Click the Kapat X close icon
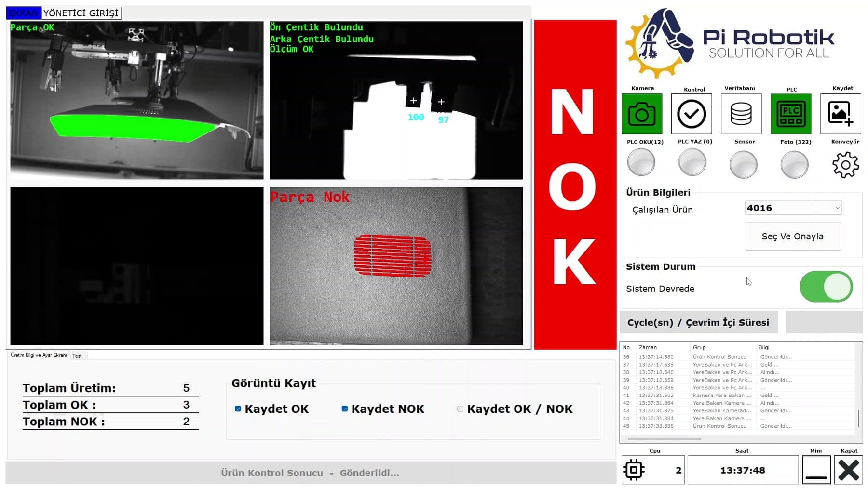The width and height of the screenshot is (868, 488). point(849,470)
